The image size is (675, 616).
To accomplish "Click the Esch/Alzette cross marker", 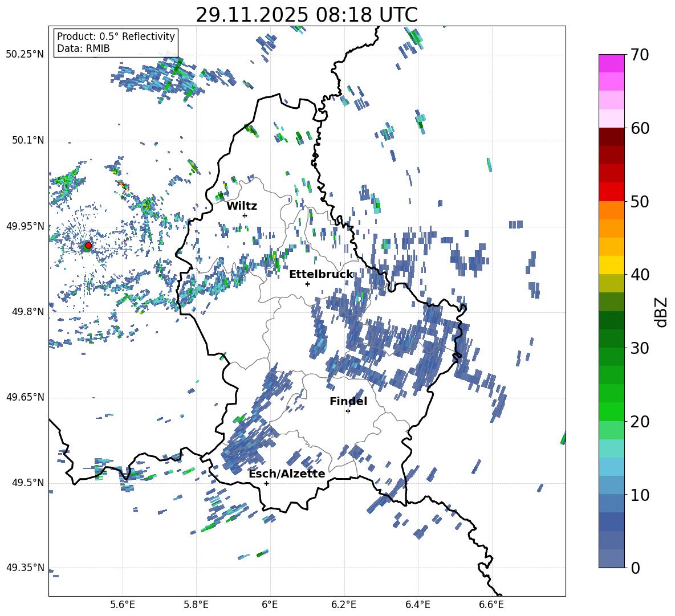I will coord(266,483).
